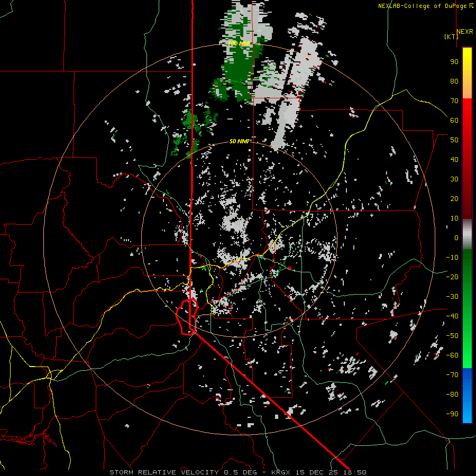
Task: Click the -30 scale value label
Action: (x=452, y=297)
